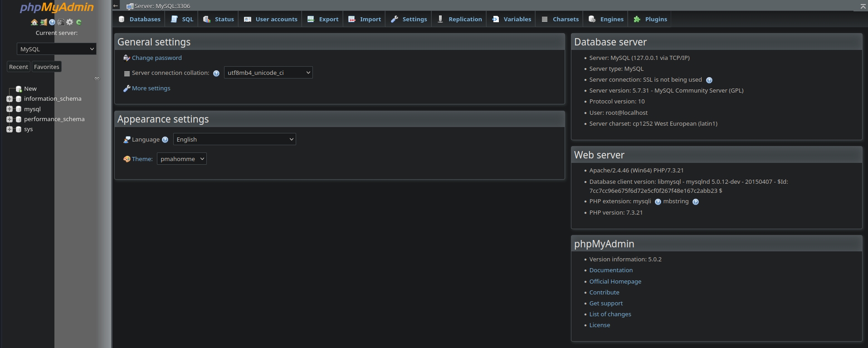Click the SSL connection help icon
868x348 pixels.
coord(709,80)
